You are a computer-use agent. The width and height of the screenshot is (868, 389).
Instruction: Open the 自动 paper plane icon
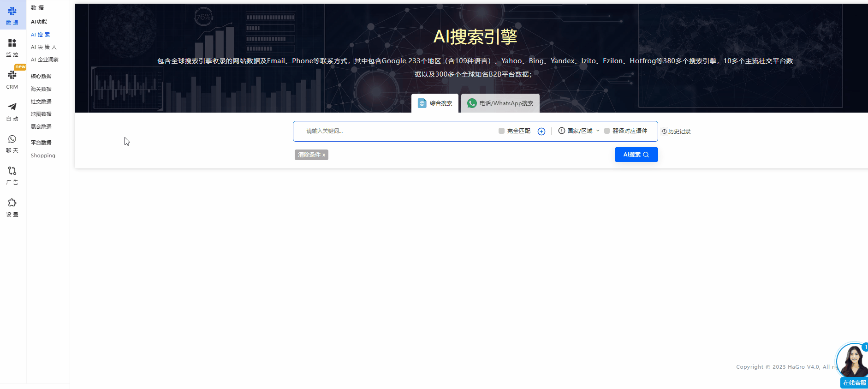tap(12, 107)
